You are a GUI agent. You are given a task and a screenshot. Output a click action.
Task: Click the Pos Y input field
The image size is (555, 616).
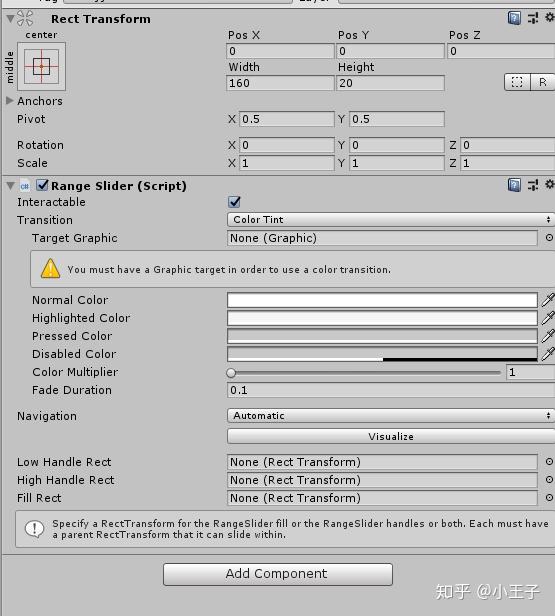[x=390, y=51]
